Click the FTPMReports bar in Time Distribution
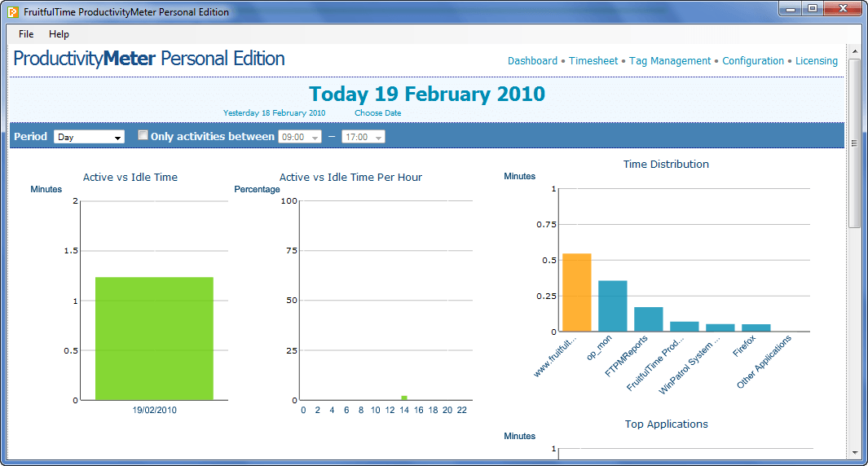 click(x=649, y=319)
